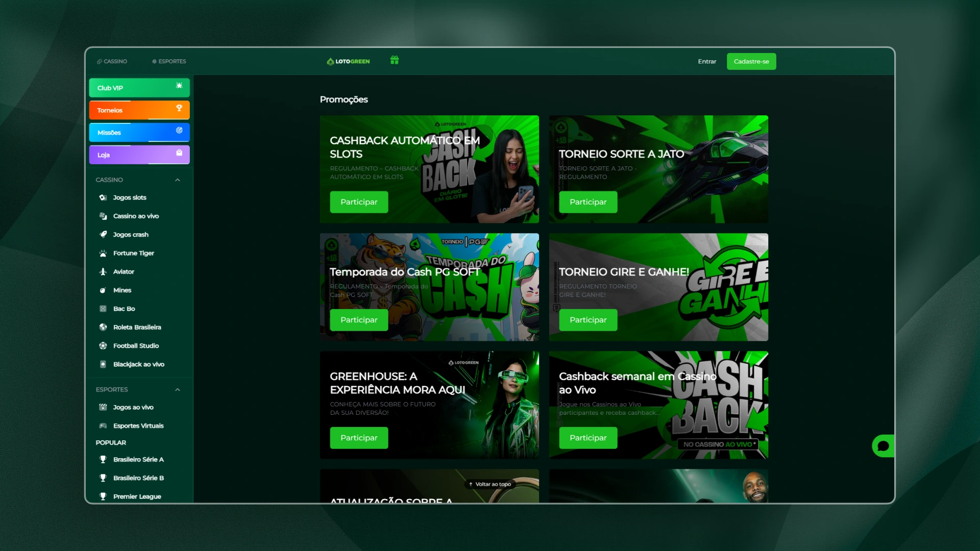Click the Brasileiro Série A trophy icon
980x551 pixels.
click(x=103, y=459)
